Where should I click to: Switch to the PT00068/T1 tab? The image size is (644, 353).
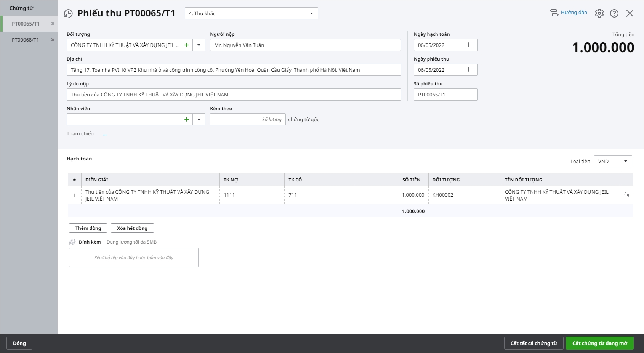coord(25,40)
